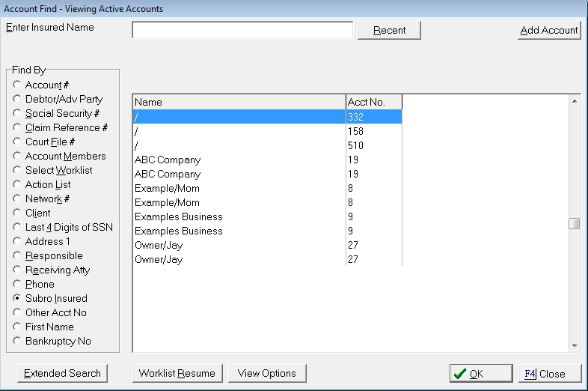The width and height of the screenshot is (588, 391).
Task: Select Find By Phone radio button
Action: pyautogui.click(x=17, y=285)
